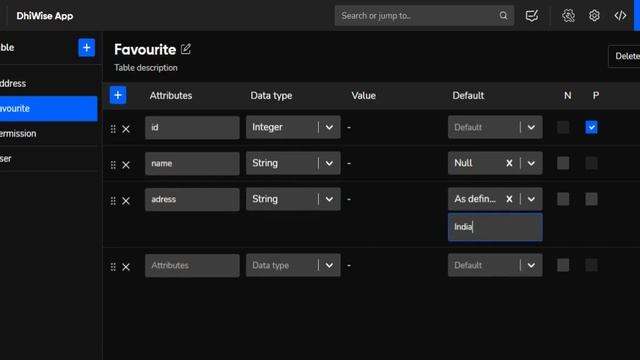Click the id attribute name field
This screenshot has height=360, width=640.
[192, 127]
